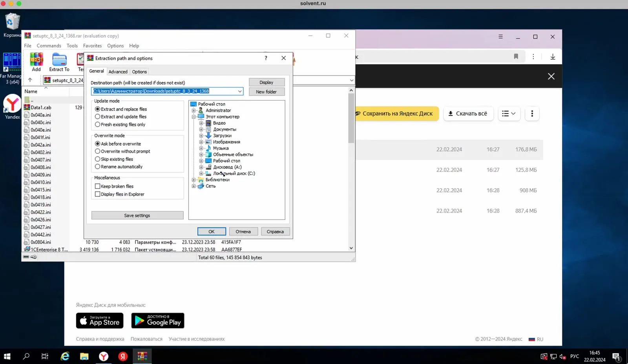Expand Библиотеки tree node
The height and width of the screenshot is (364, 628).
(194, 180)
